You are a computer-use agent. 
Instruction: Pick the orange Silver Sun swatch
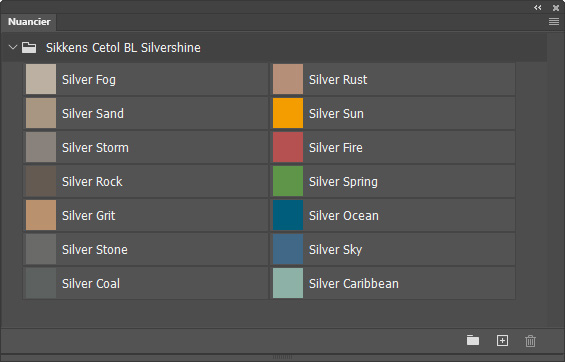[288, 113]
